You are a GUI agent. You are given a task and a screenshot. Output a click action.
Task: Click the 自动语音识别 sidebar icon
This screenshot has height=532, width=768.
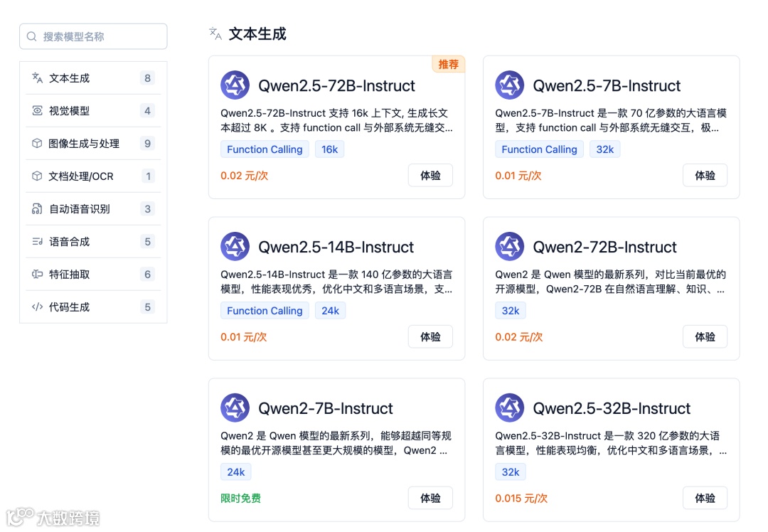[37, 209]
